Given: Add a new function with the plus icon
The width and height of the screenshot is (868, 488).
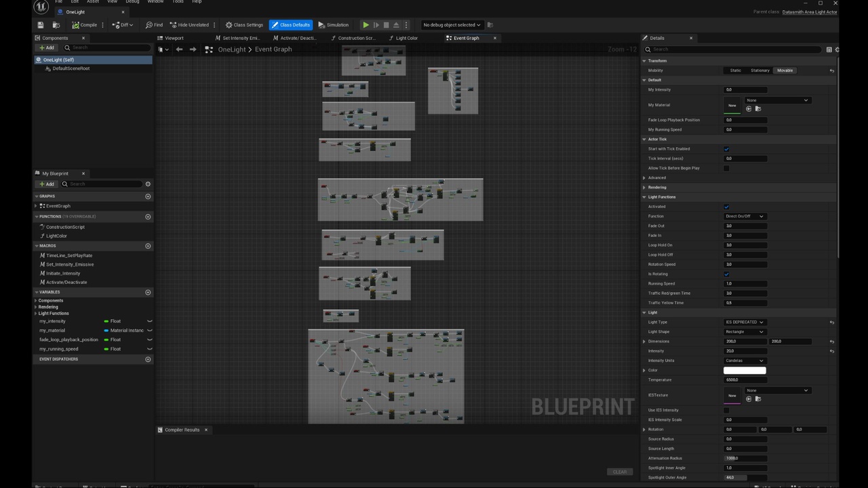Looking at the screenshot, I should pos(148,217).
